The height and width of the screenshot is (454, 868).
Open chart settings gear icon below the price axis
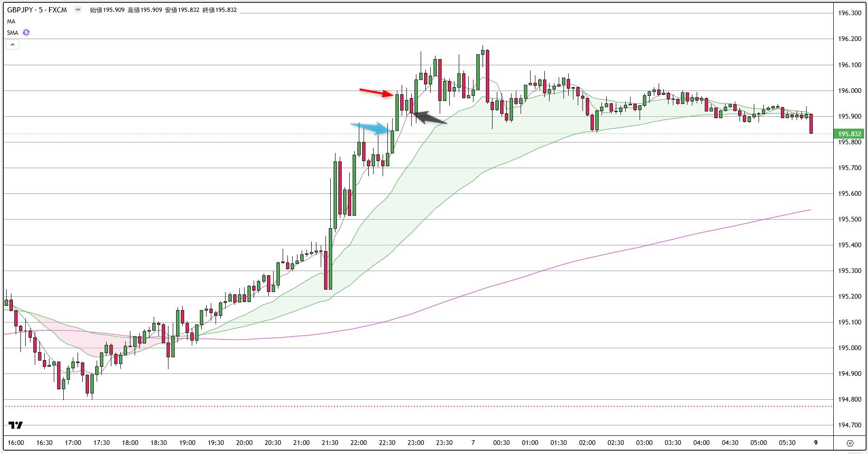[x=850, y=443]
